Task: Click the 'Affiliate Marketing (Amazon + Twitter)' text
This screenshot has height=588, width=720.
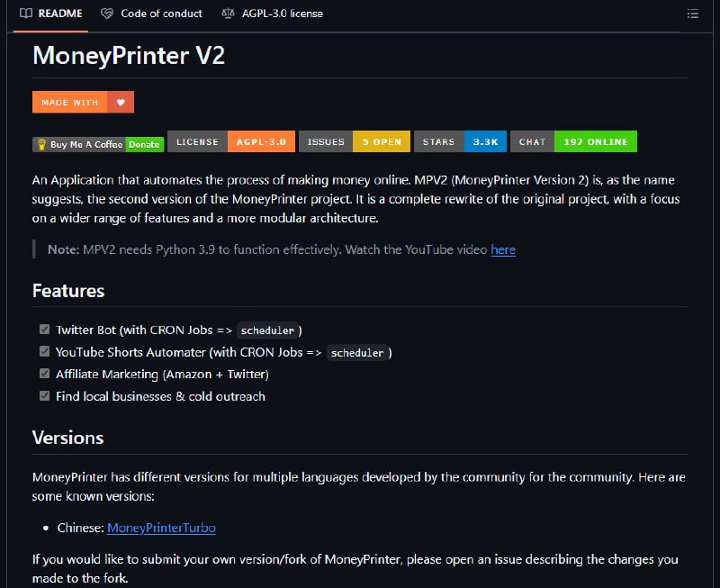Action: tap(162, 375)
